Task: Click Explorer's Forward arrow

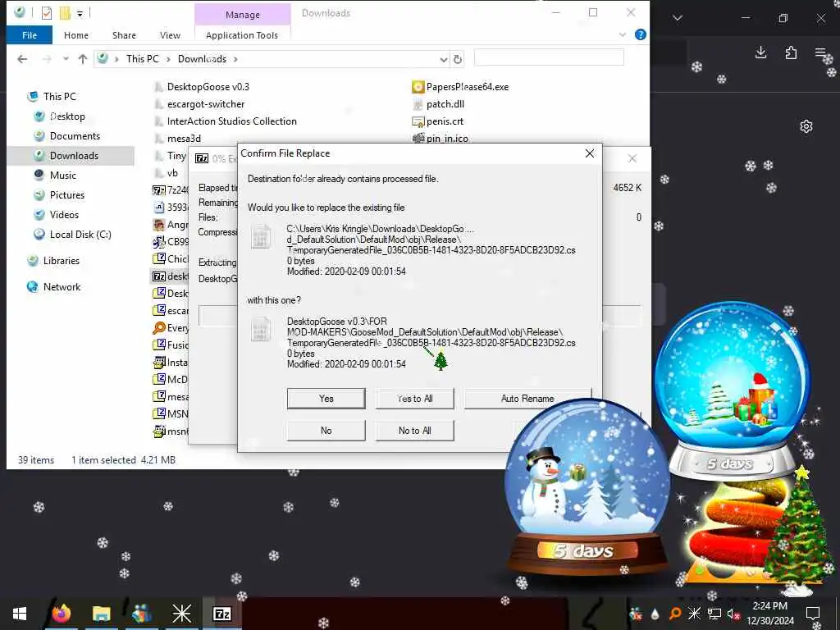Action: pos(47,59)
